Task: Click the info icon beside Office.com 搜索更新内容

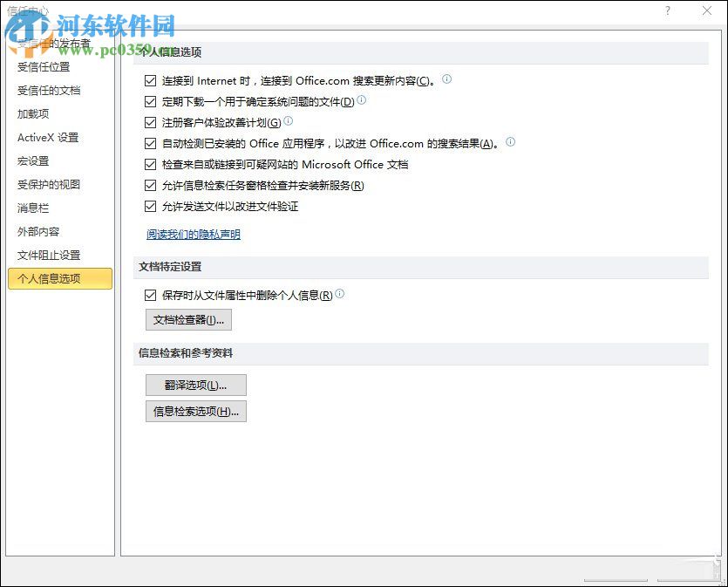Action: click(x=446, y=79)
